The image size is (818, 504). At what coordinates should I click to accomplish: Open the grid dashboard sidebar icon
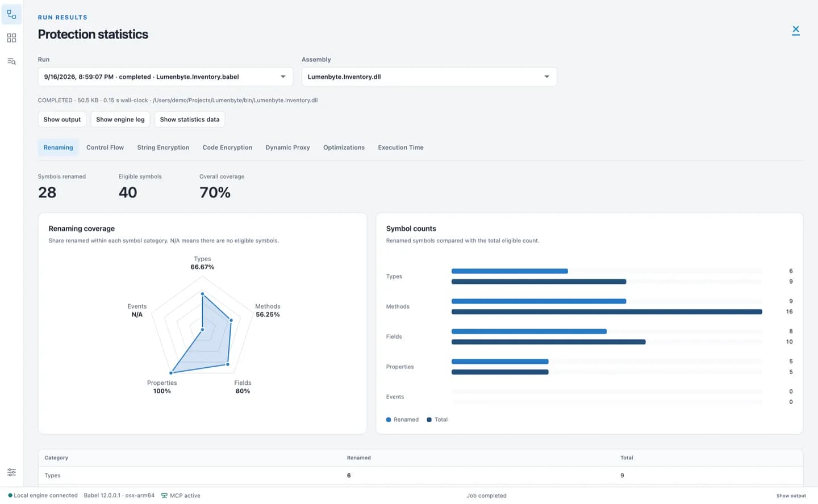[x=11, y=38]
